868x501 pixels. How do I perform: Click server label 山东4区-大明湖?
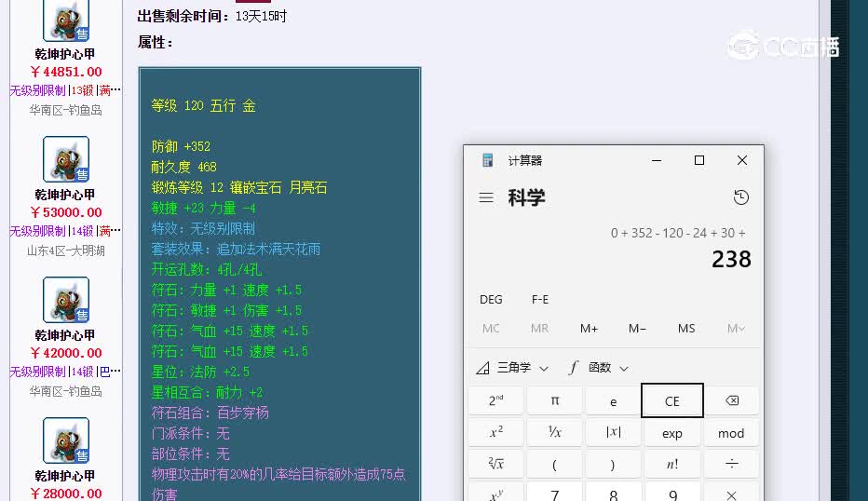point(66,250)
